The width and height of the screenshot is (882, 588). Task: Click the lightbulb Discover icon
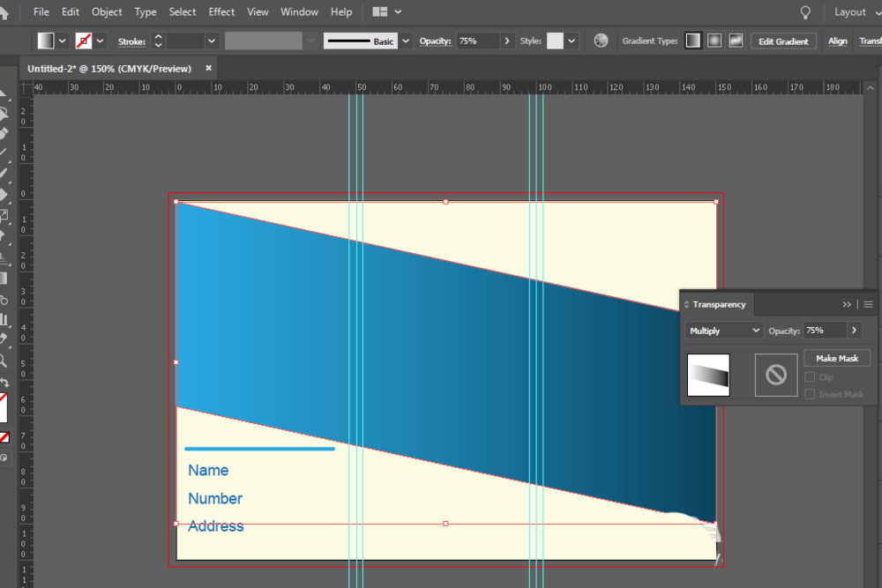(x=805, y=12)
